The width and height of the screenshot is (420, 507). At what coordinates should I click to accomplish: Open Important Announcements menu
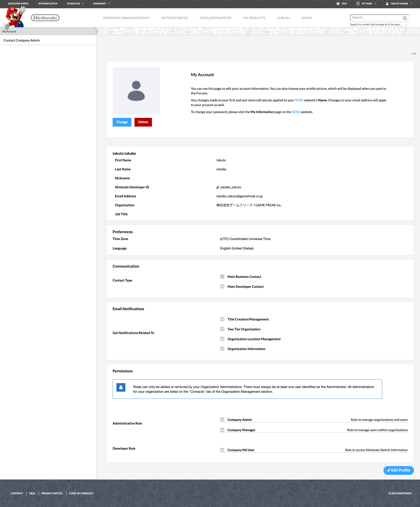126,18
